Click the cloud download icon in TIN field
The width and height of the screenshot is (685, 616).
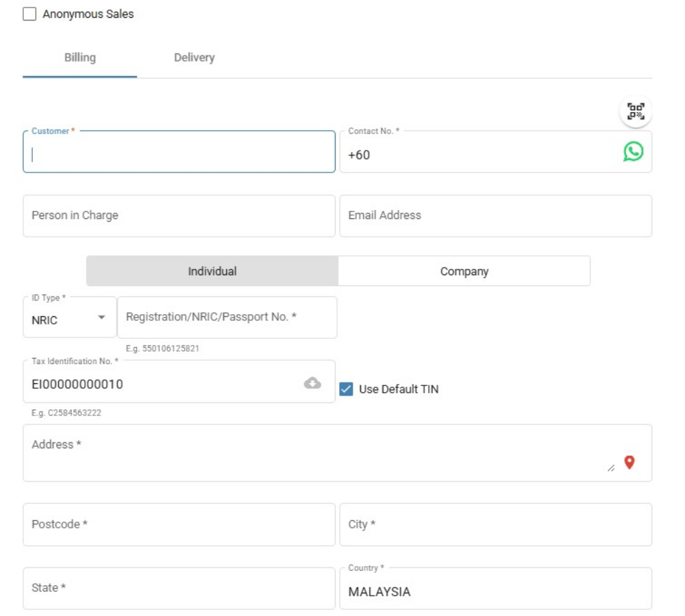pos(312,383)
